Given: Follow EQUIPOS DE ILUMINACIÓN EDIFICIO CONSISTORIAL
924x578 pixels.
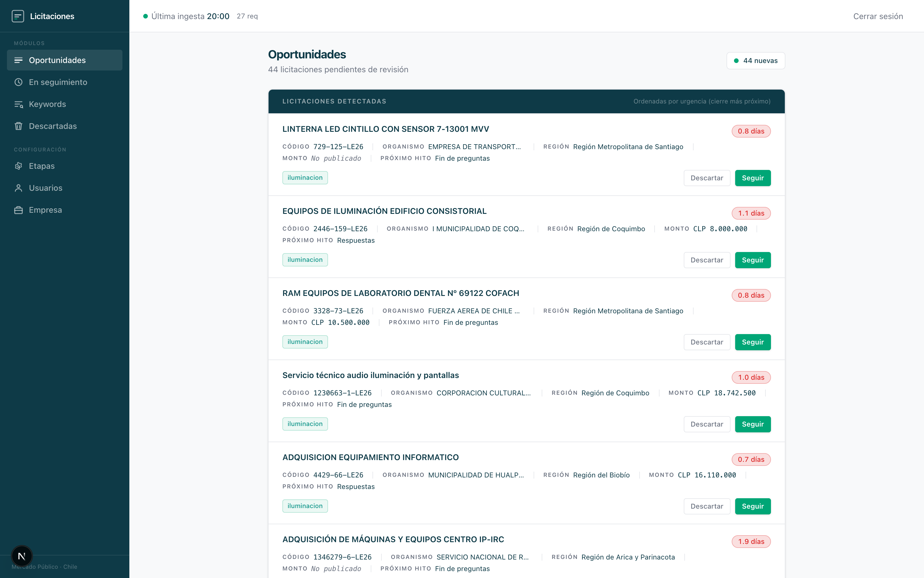Looking at the screenshot, I should coord(752,260).
